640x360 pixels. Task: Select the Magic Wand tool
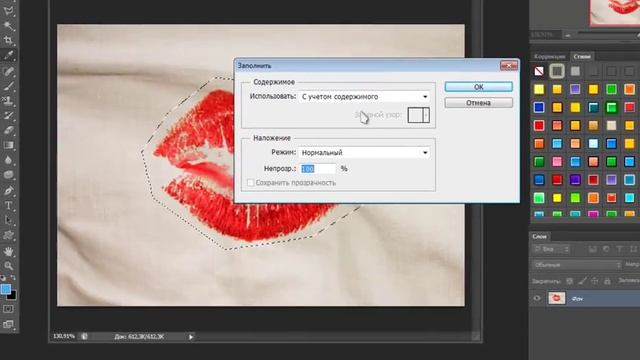[x=8, y=25]
